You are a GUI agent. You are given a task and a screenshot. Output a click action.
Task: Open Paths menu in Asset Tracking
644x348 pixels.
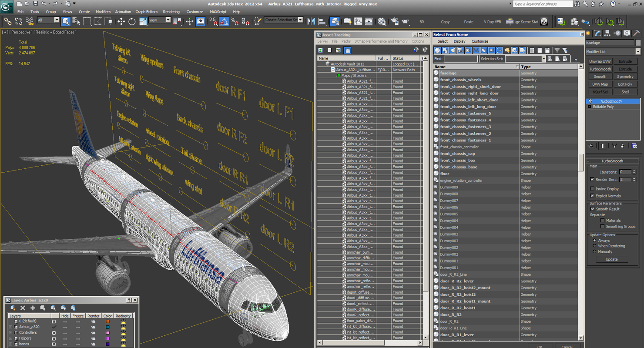coord(346,41)
